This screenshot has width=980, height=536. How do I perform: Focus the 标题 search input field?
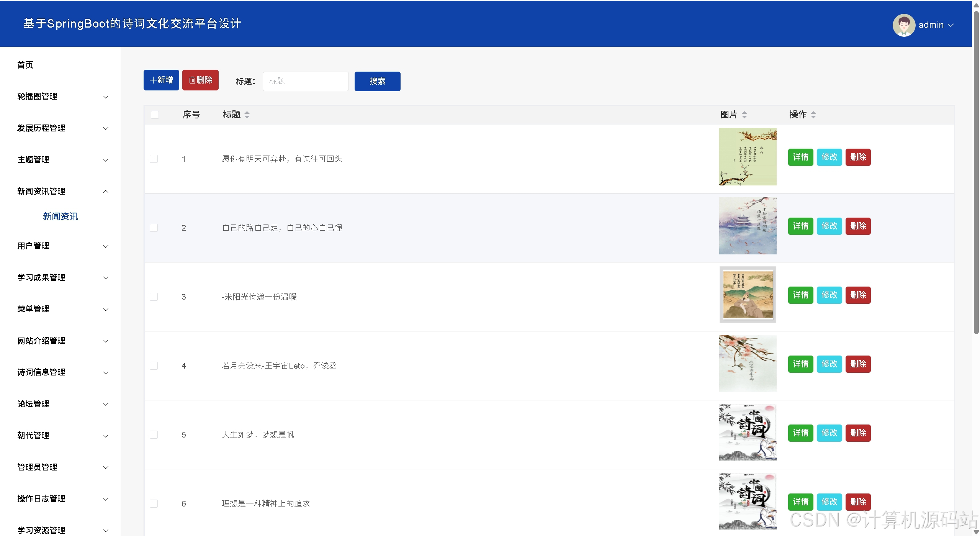point(306,81)
